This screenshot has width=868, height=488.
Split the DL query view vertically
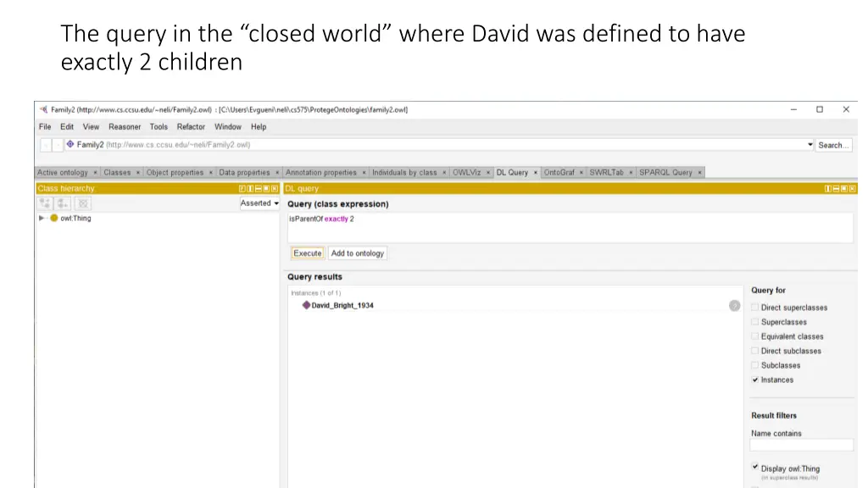click(828, 189)
